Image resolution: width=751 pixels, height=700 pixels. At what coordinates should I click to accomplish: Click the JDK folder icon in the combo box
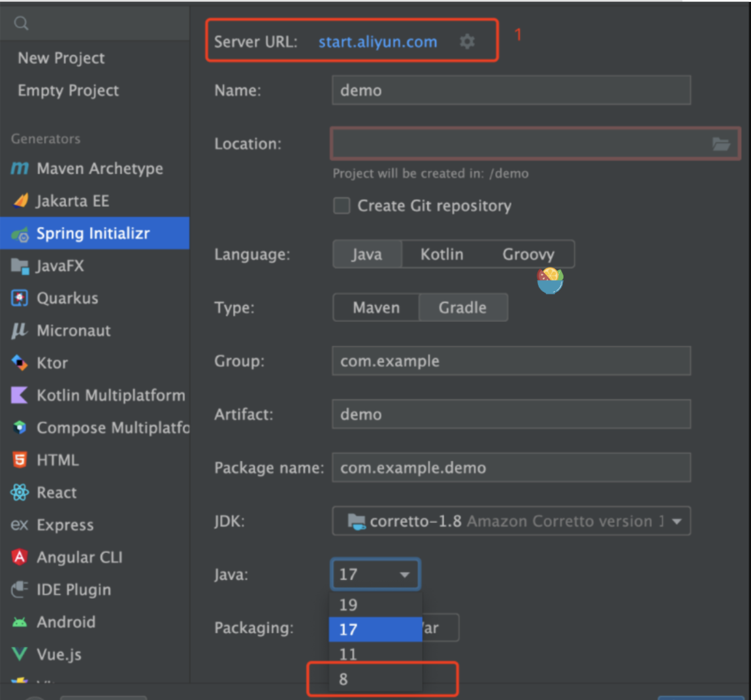click(x=357, y=522)
